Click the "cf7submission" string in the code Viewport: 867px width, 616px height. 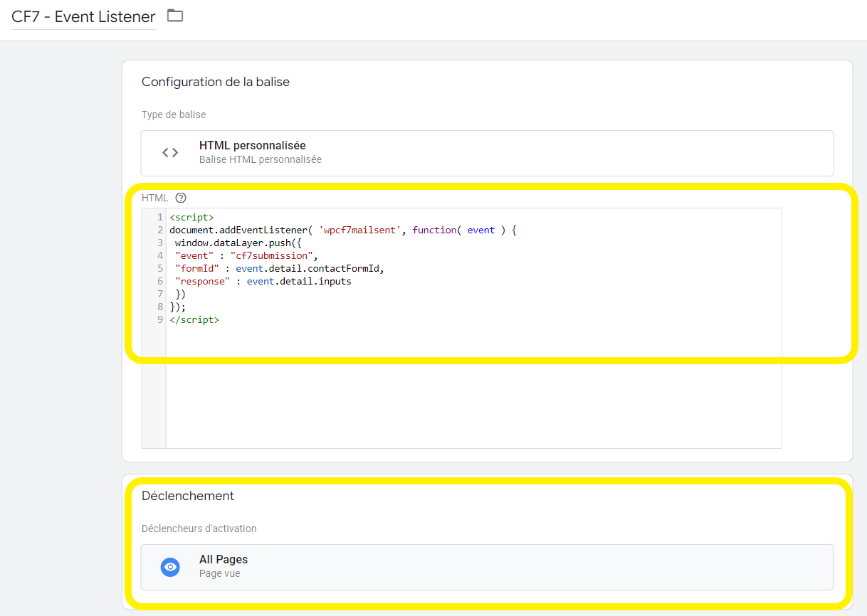(x=271, y=256)
